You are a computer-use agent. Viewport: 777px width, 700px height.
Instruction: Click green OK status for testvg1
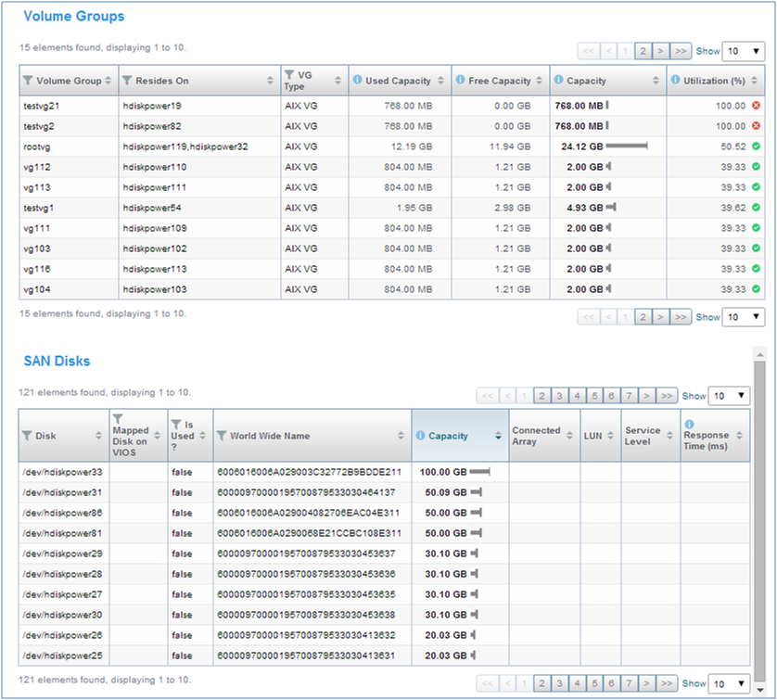pos(757,207)
